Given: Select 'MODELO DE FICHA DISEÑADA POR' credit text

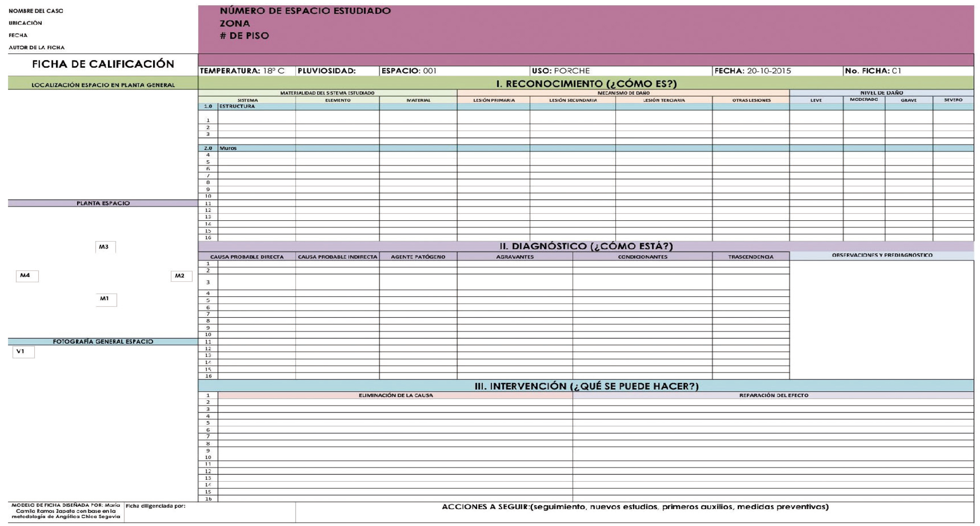Looking at the screenshot, I should tap(66, 511).
